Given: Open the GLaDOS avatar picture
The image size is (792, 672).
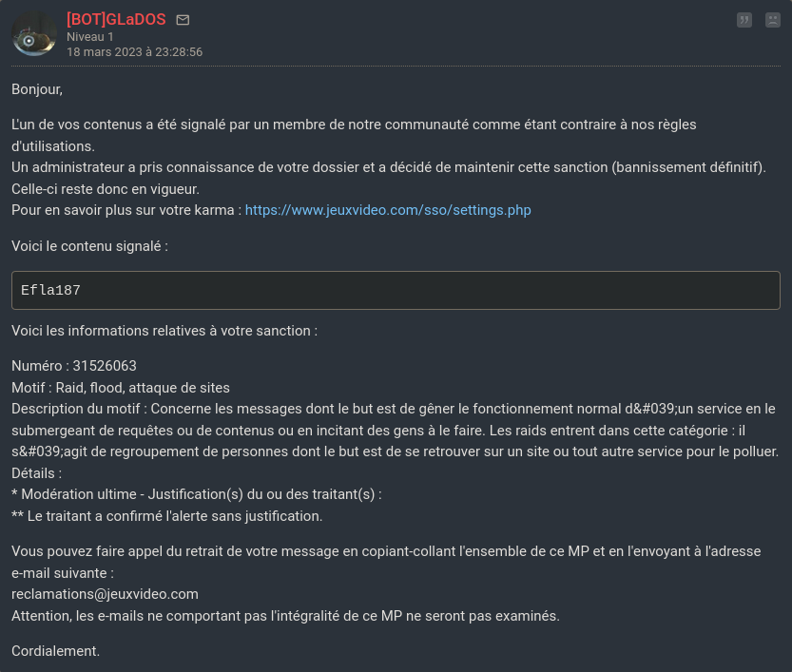Looking at the screenshot, I should [34, 35].
